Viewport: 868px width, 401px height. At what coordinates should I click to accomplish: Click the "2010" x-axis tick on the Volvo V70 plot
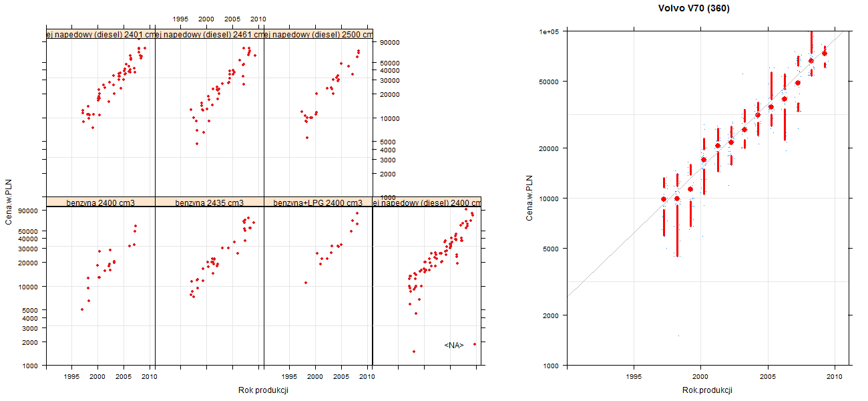pos(835,377)
